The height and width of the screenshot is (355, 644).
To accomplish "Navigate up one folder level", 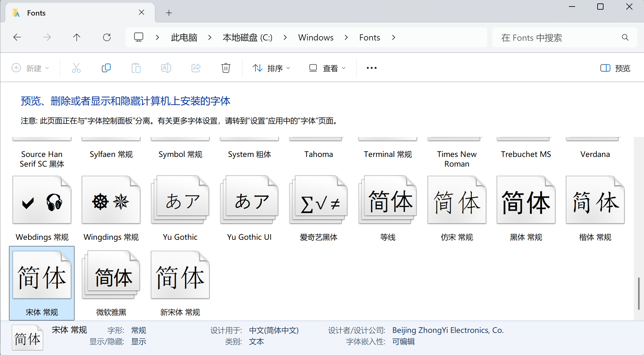I will tap(77, 38).
